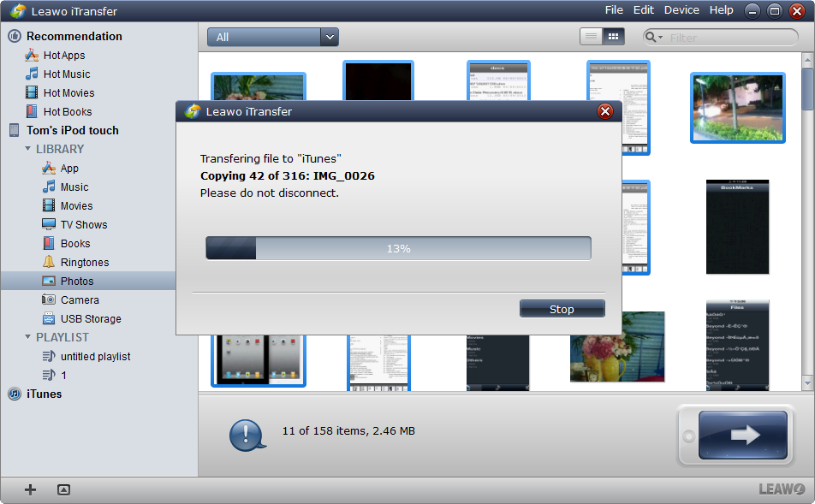Switch to thumbnail grid view

[x=613, y=37]
